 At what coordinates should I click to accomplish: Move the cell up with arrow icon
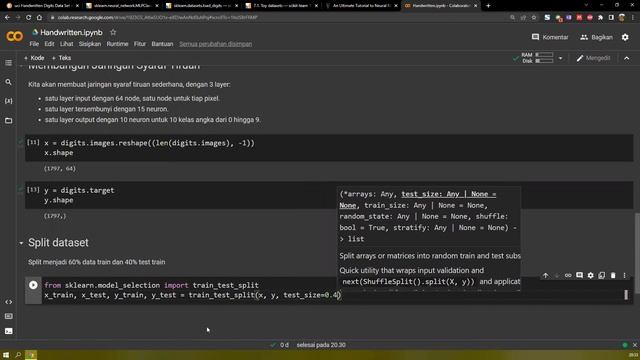click(x=546, y=276)
